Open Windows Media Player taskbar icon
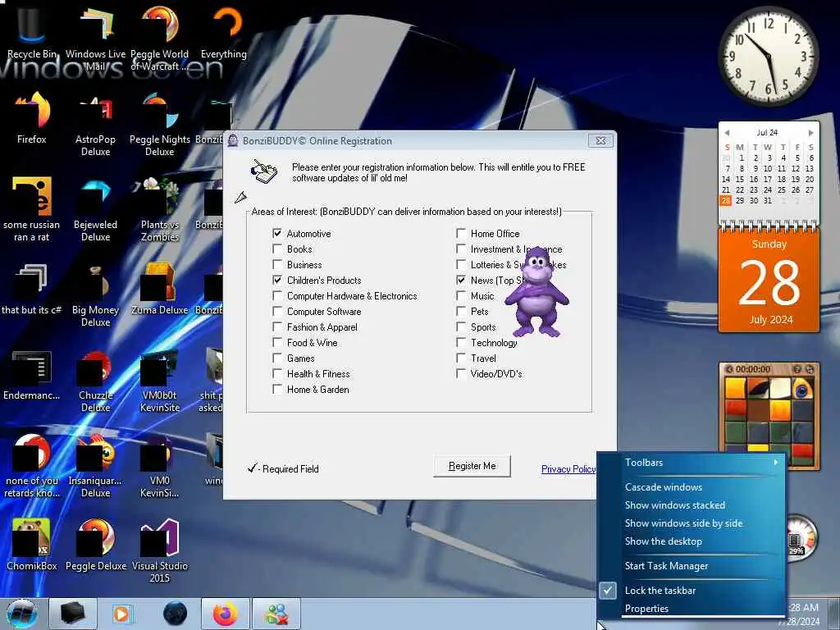The image size is (840, 630). (x=123, y=614)
